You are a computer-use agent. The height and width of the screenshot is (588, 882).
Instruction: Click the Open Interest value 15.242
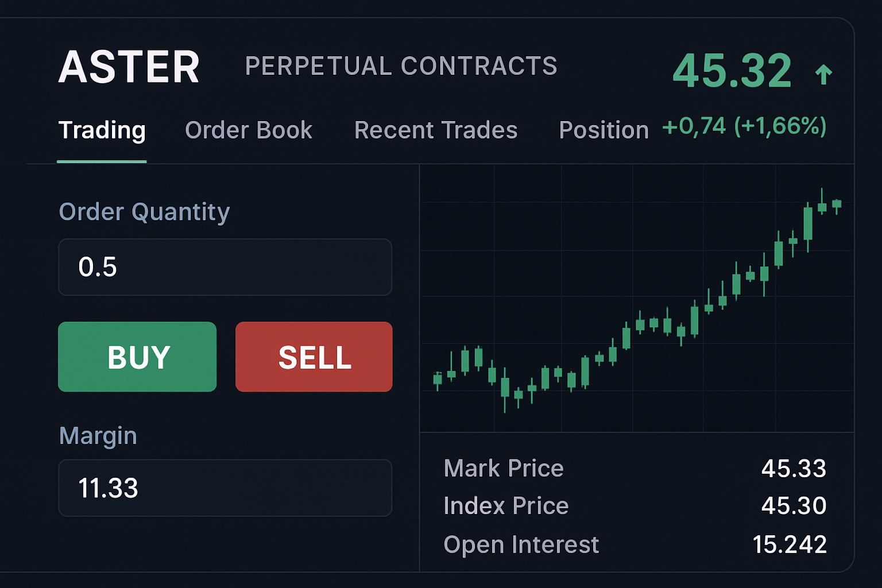(x=791, y=544)
